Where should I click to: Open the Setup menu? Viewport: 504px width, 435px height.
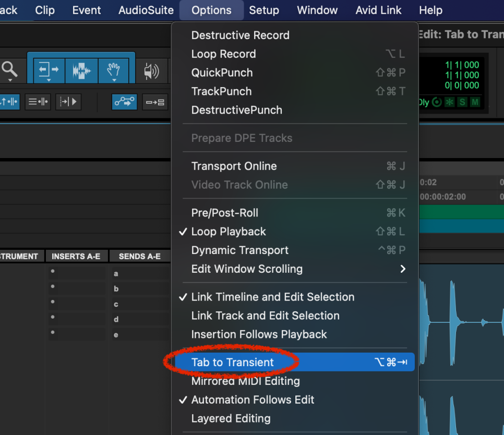pos(264,10)
